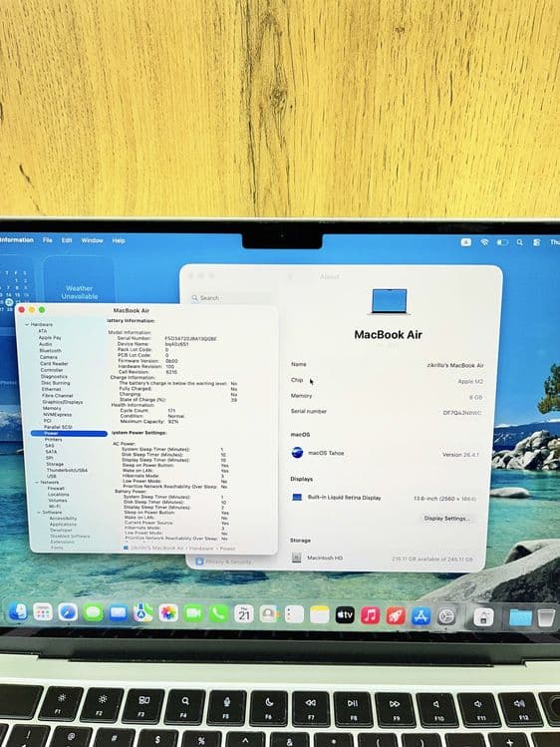This screenshot has width=560, height=747.
Task: Launch the Apple TV app in the Dock
Action: point(345,615)
